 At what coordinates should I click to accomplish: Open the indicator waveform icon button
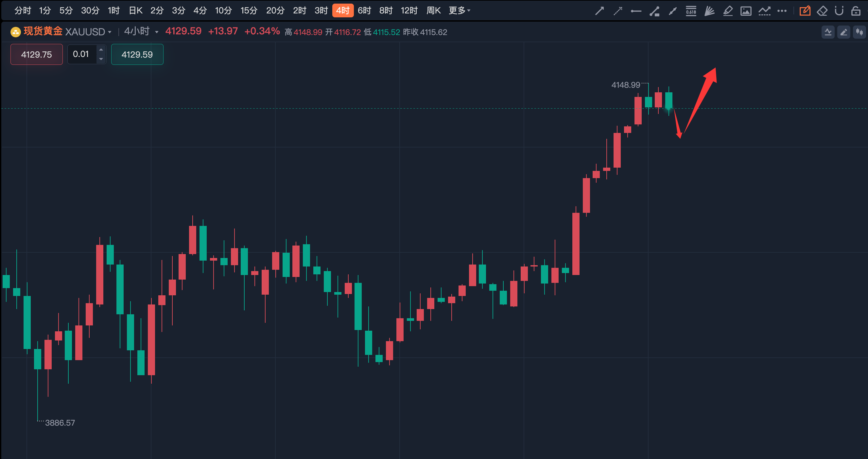(828, 32)
